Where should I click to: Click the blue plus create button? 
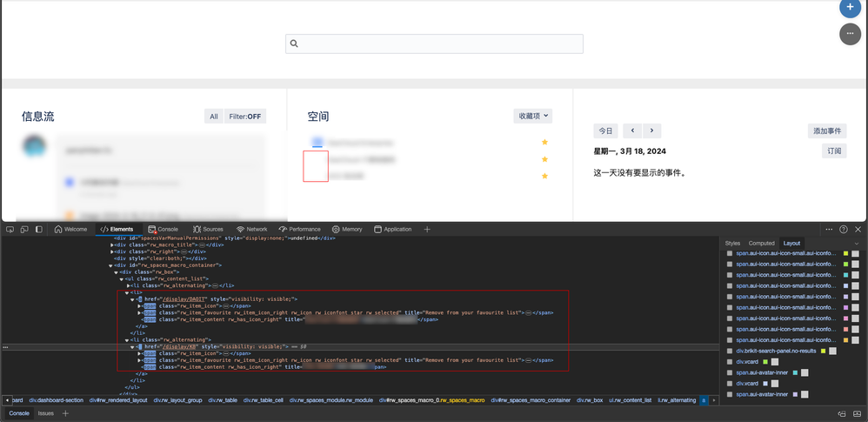pyautogui.click(x=851, y=9)
